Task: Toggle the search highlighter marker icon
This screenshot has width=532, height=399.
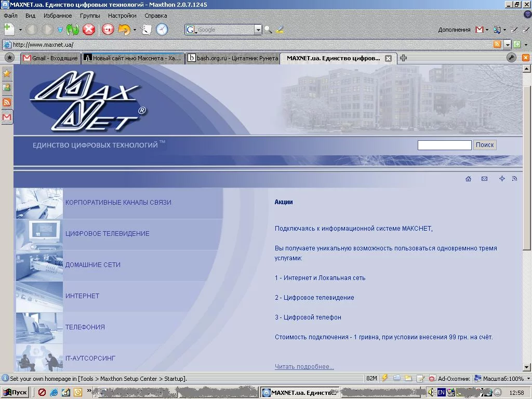Action: (280, 30)
